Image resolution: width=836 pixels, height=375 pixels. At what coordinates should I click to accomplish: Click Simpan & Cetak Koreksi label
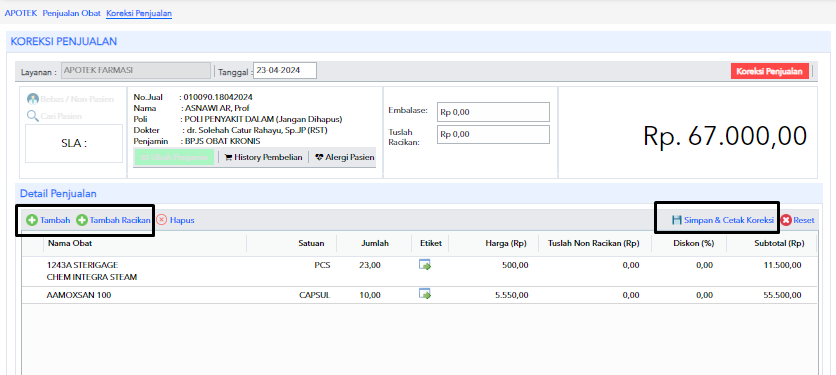(x=729, y=220)
